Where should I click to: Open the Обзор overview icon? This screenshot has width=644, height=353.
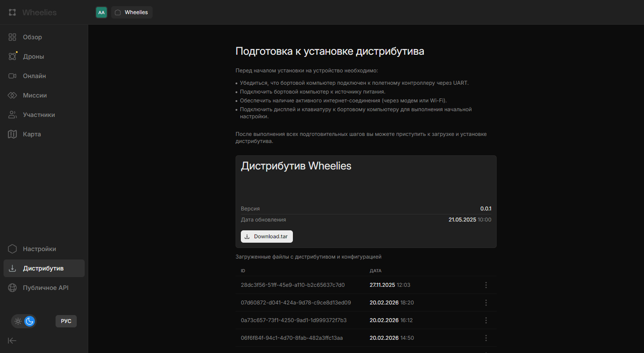click(x=12, y=37)
